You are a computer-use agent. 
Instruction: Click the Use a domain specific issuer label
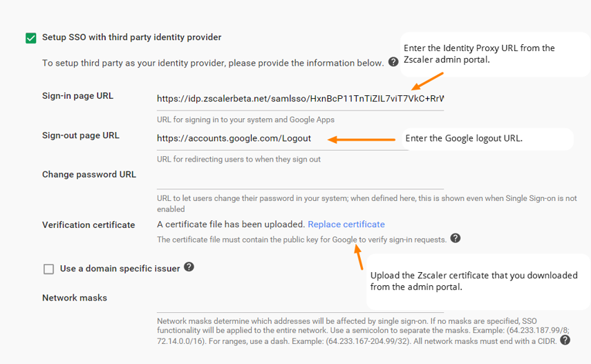coord(120,269)
